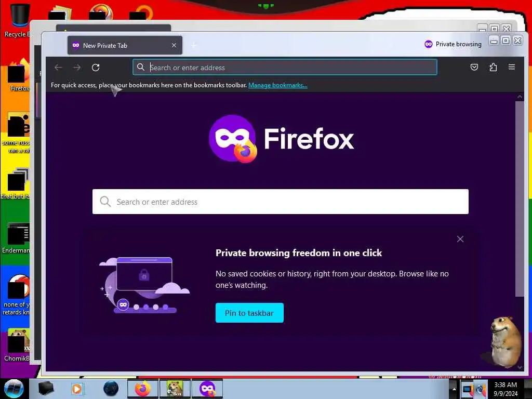Open Firefox from the taskbar
This screenshot has width=532, height=399.
pos(143,389)
